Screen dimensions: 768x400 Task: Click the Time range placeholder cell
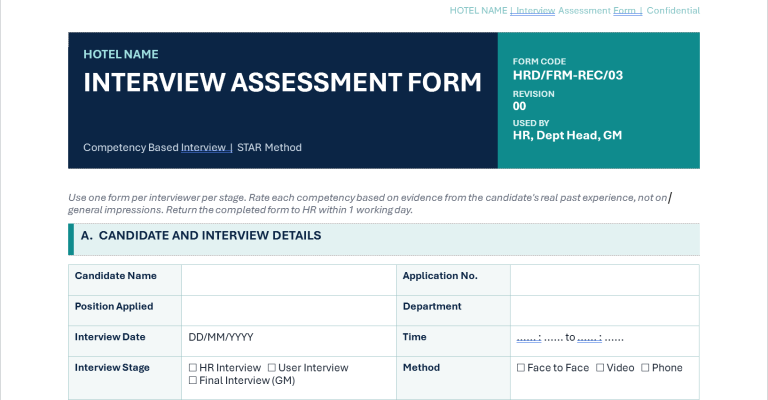pyautogui.click(x=604, y=341)
